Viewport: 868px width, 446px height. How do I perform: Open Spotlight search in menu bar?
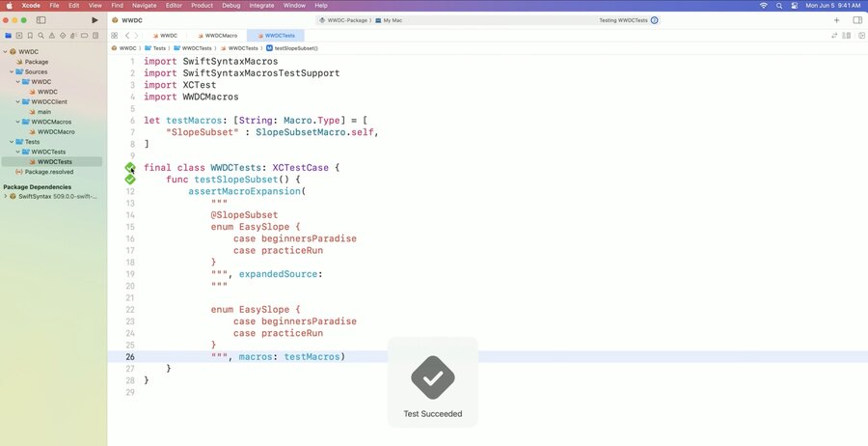click(779, 6)
